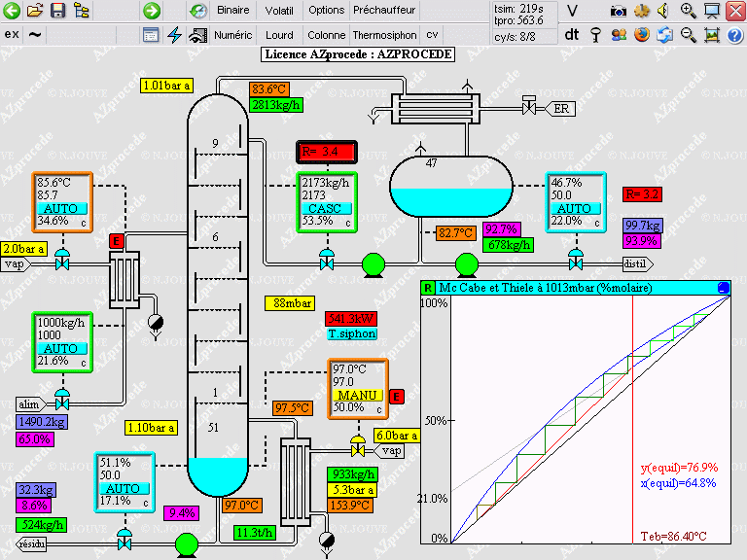
Task: Click the zoom out magnifier icon
Action: pos(689,35)
